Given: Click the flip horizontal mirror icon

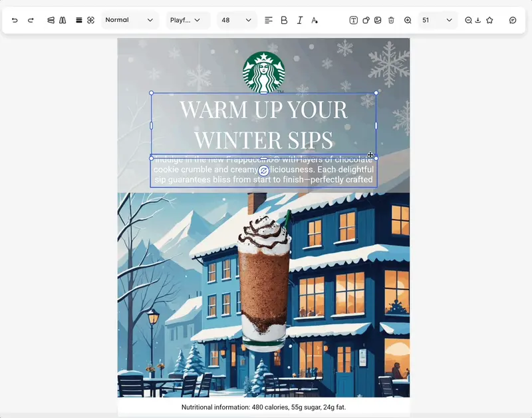Looking at the screenshot, I should click(63, 21).
